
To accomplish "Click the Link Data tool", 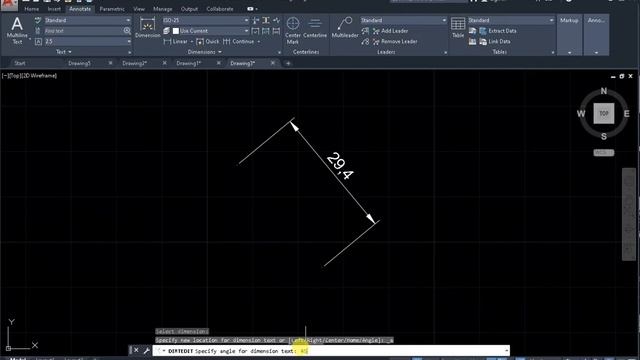I will click(x=495, y=41).
